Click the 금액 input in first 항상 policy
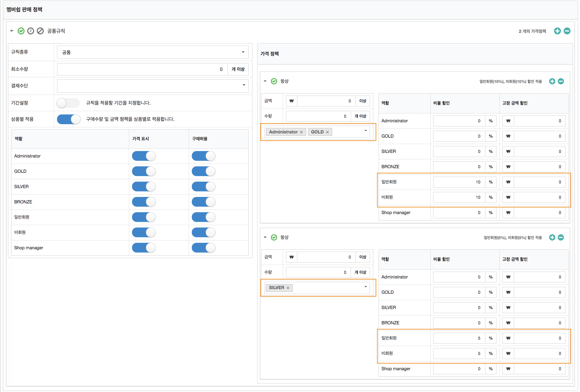Viewport: 580px width, 392px height. click(326, 101)
